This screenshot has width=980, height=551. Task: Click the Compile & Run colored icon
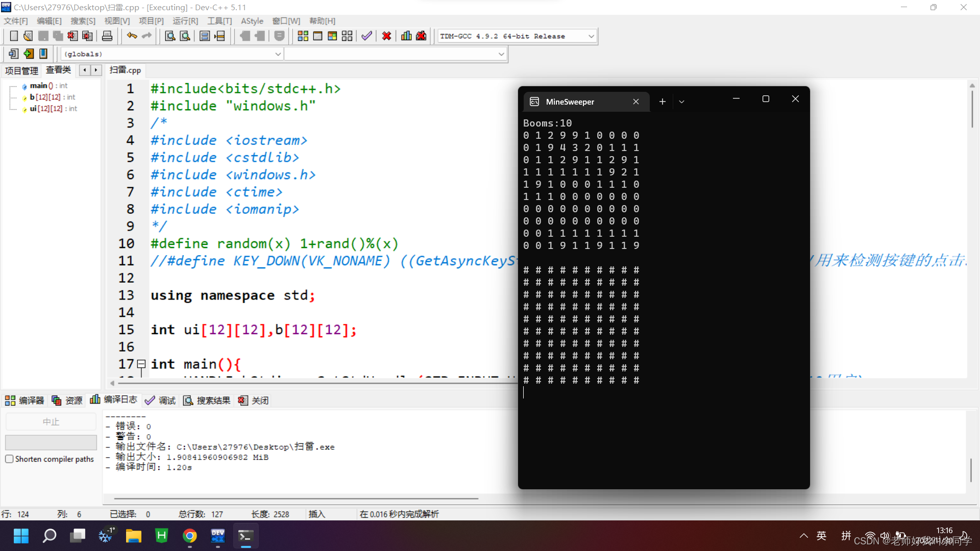[x=332, y=36]
